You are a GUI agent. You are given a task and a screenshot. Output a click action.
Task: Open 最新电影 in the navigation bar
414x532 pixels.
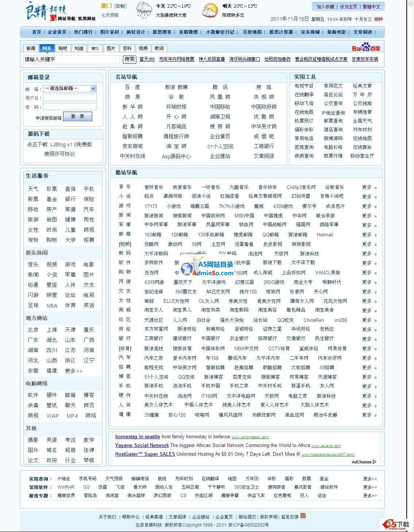[x=336, y=32]
